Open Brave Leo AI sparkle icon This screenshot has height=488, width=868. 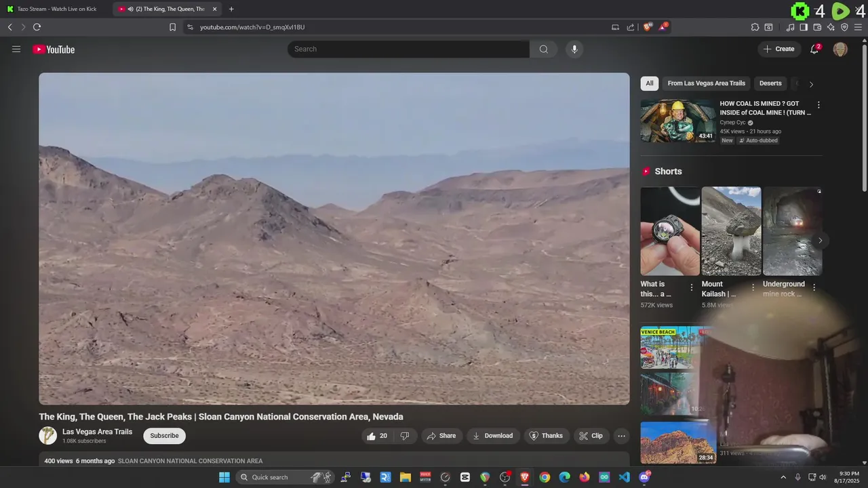tap(831, 27)
